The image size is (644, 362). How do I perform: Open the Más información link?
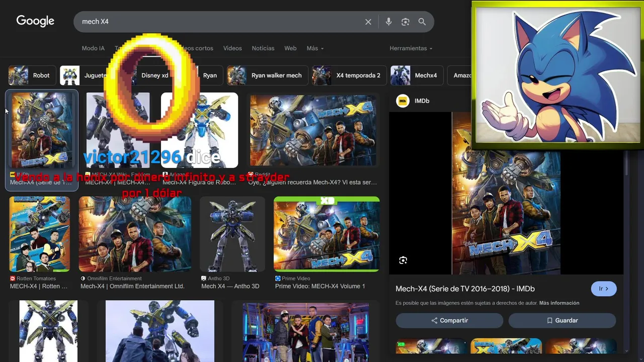(559, 303)
